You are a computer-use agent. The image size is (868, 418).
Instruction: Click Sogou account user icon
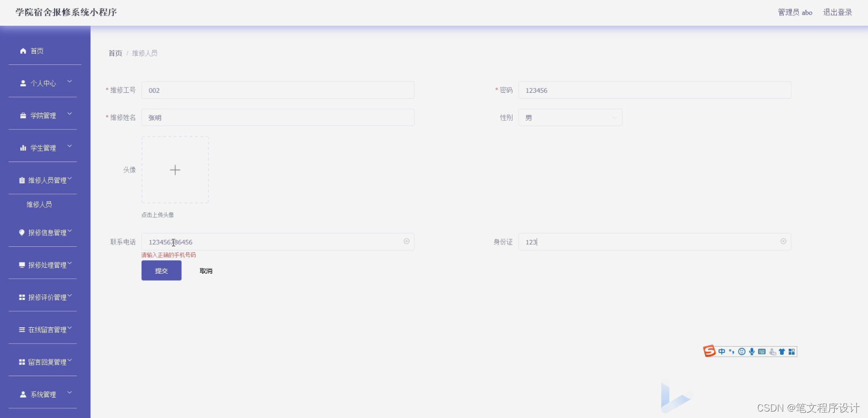pos(772,351)
